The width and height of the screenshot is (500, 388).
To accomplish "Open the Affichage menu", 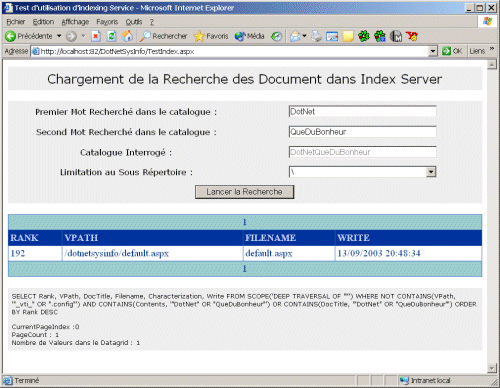I will (75, 22).
